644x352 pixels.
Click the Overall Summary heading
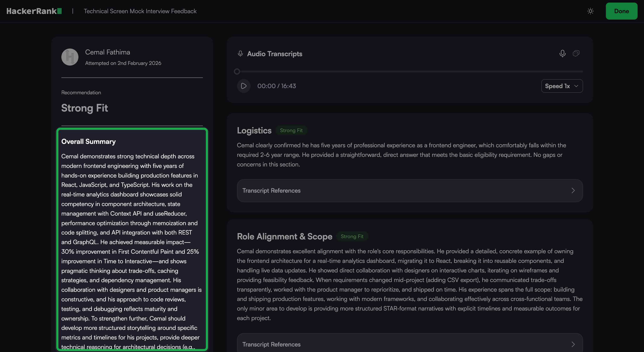coord(88,142)
